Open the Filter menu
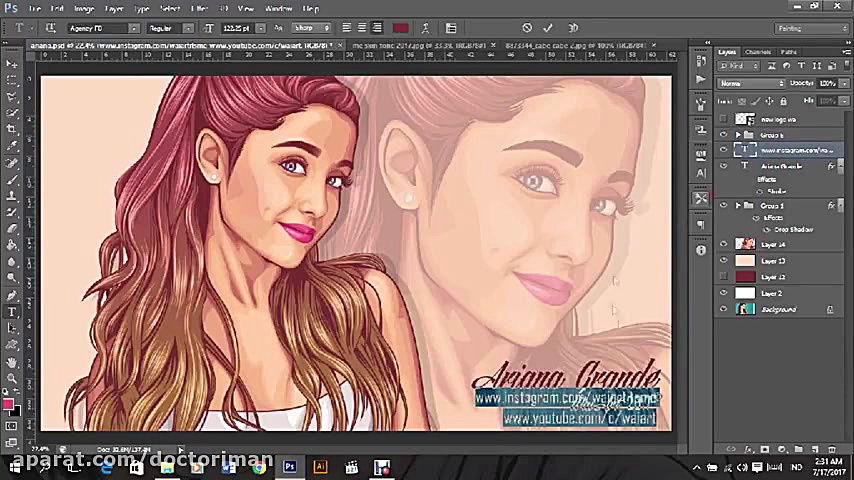 pos(199,9)
